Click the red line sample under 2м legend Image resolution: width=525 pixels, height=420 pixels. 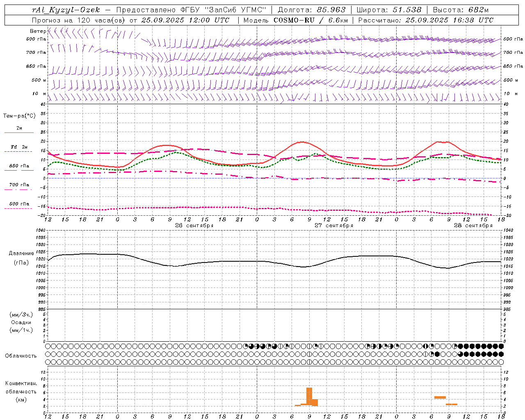click(19, 132)
